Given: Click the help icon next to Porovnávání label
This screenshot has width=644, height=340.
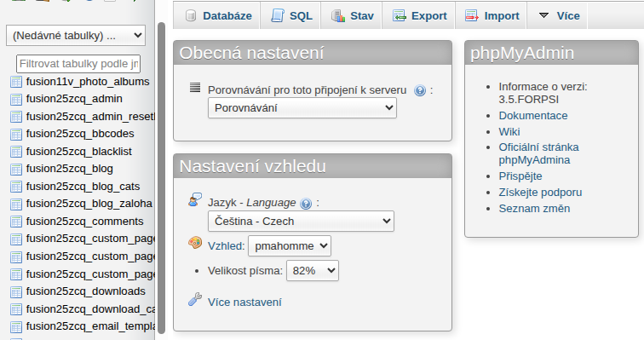Looking at the screenshot, I should [420, 90].
